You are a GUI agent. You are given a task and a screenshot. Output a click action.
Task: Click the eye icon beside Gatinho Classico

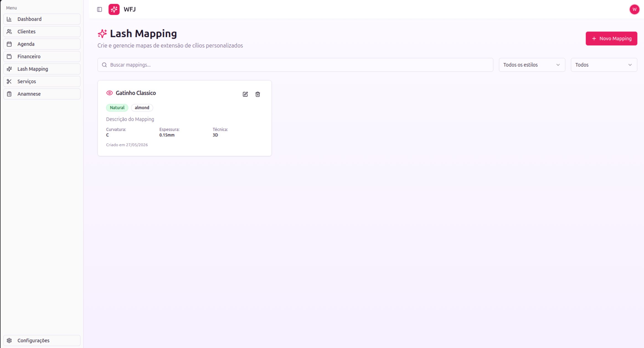click(x=110, y=93)
